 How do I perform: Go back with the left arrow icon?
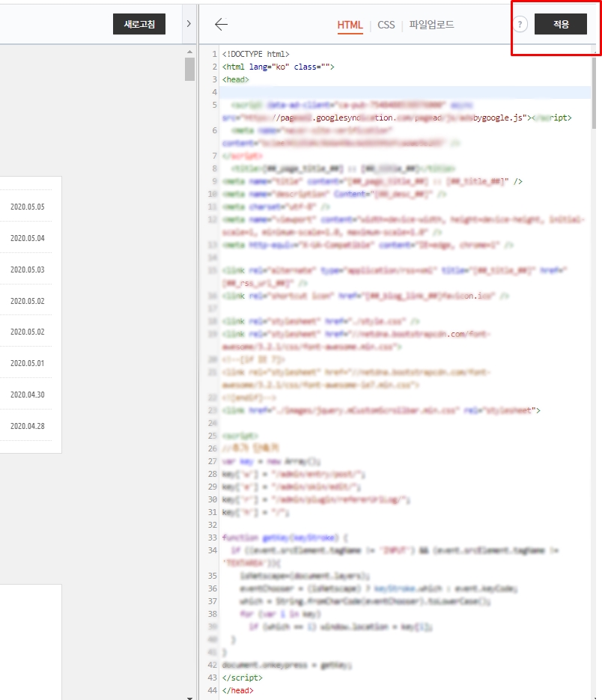pyautogui.click(x=221, y=24)
